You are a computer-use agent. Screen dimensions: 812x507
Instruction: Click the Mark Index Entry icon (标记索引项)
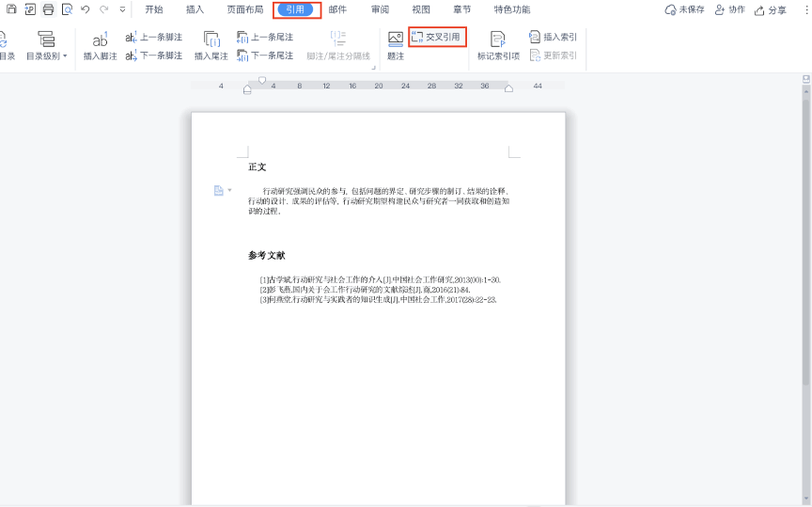(498, 44)
